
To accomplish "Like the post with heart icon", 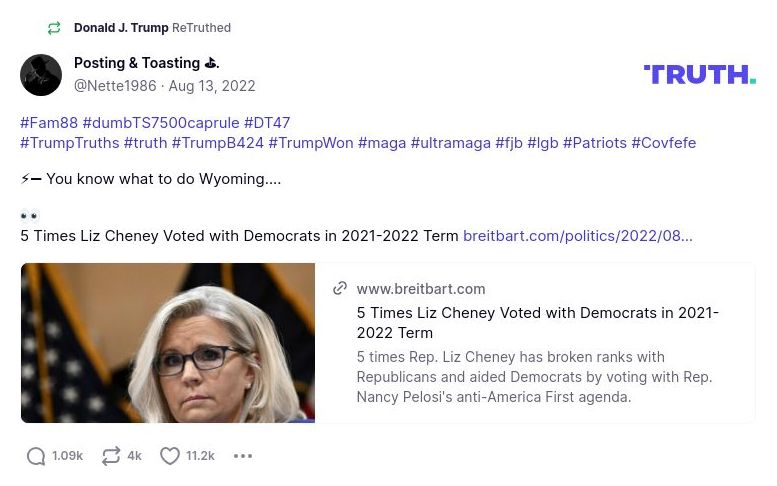I will [x=170, y=456].
